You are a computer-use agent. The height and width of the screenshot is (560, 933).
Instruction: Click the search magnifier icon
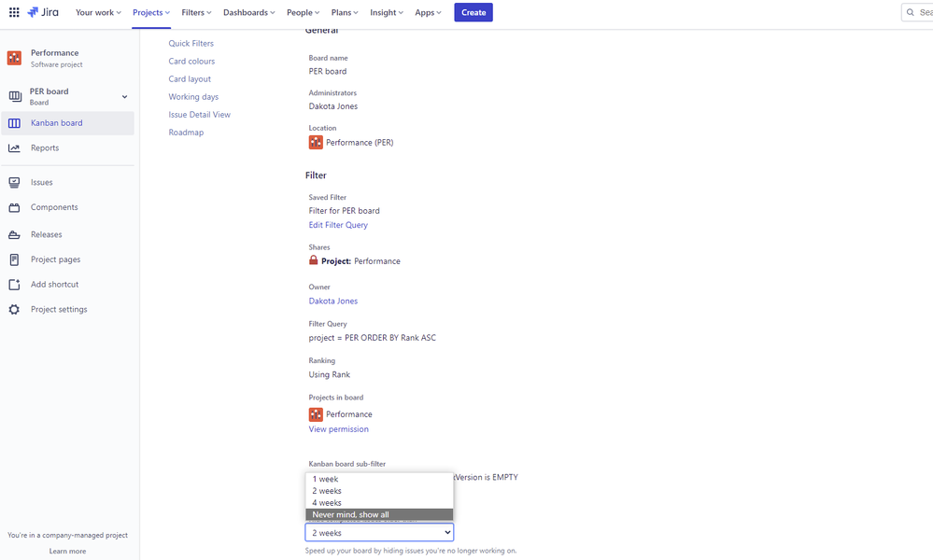click(x=911, y=12)
